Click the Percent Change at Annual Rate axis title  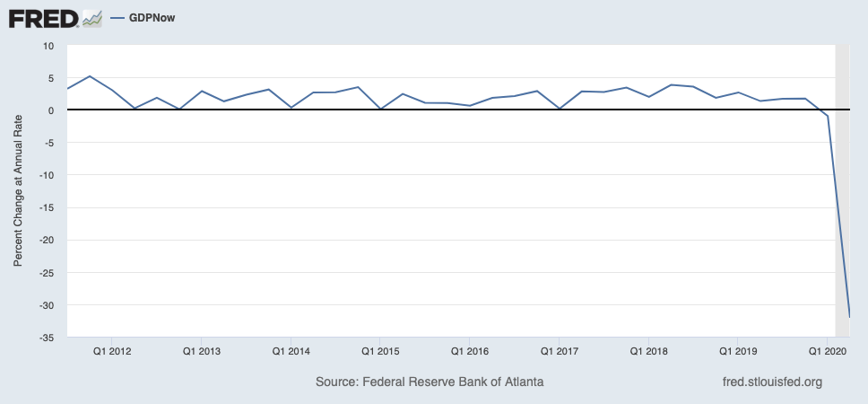[x=17, y=190]
